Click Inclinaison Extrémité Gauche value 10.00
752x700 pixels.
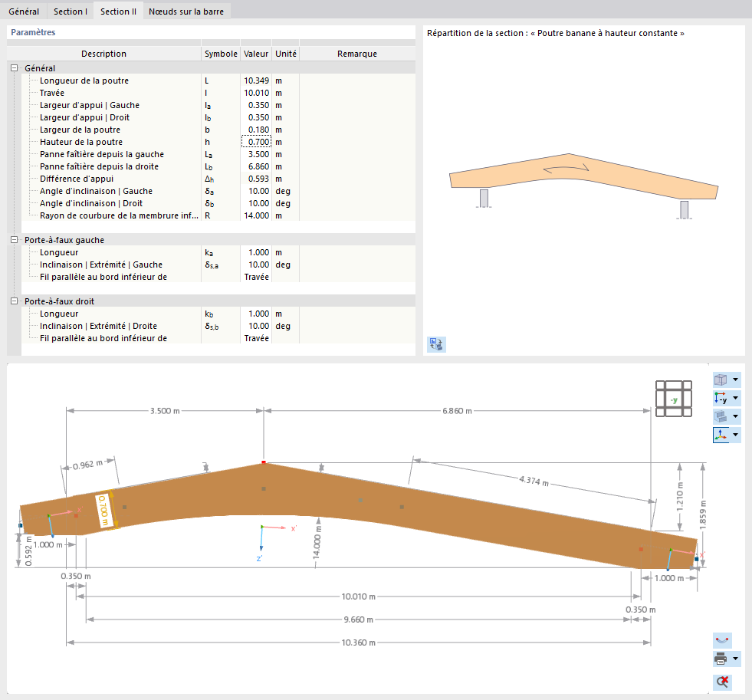[x=256, y=265]
